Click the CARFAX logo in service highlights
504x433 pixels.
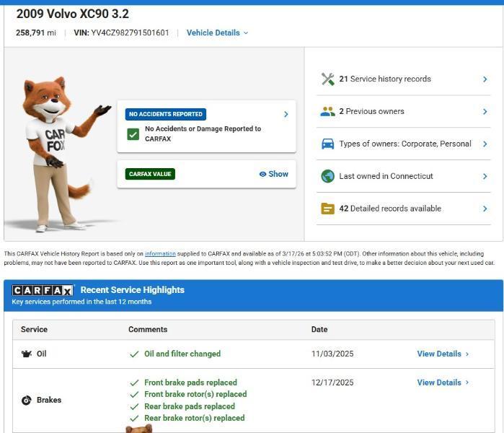click(x=43, y=290)
